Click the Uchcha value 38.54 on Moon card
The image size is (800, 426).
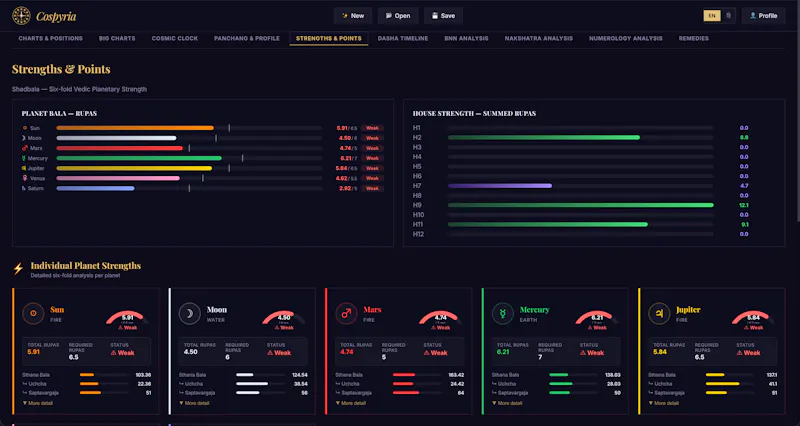point(301,384)
